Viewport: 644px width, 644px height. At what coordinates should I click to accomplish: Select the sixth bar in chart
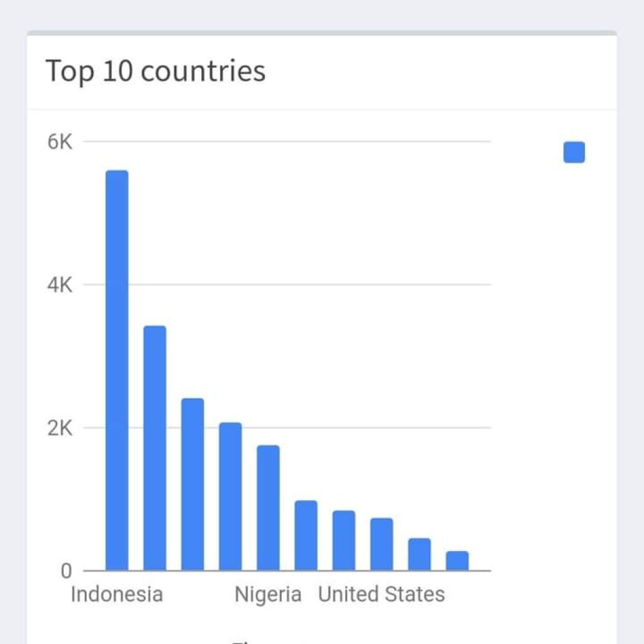(x=306, y=535)
